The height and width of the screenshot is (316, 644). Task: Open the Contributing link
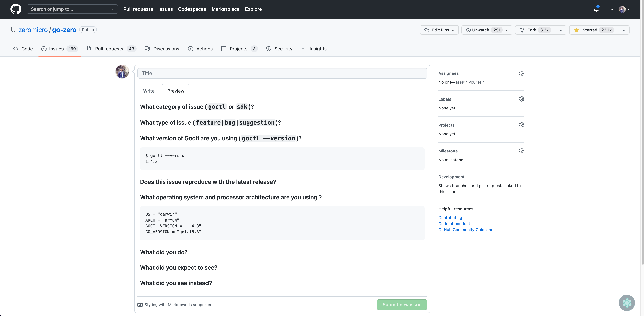(x=450, y=217)
